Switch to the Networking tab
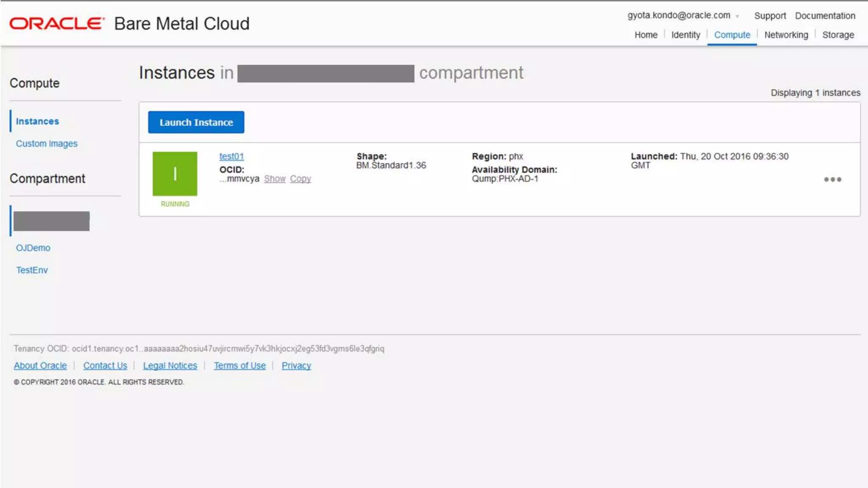 786,35
